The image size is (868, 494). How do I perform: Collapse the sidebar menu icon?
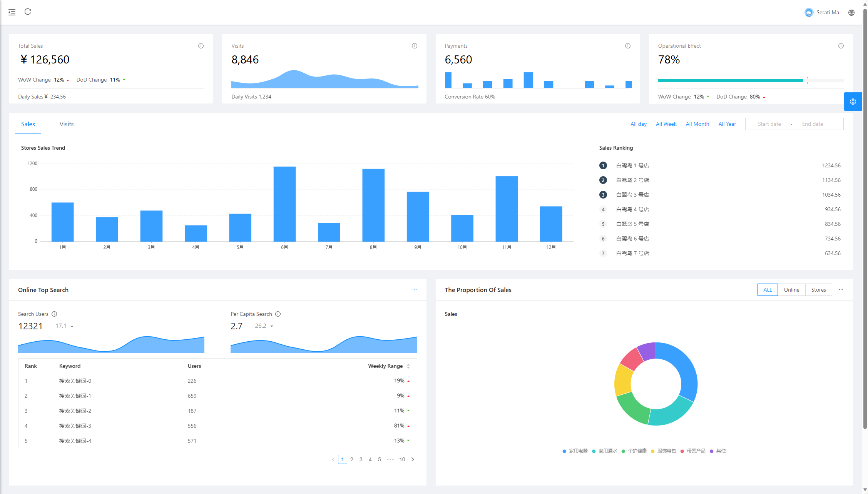(x=12, y=12)
